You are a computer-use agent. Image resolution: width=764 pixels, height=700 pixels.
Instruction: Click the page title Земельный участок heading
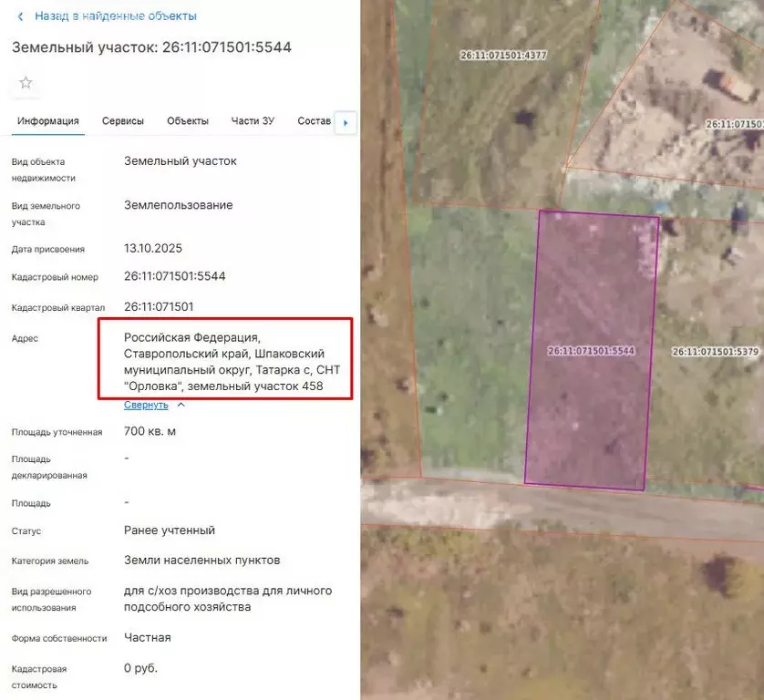(151, 47)
